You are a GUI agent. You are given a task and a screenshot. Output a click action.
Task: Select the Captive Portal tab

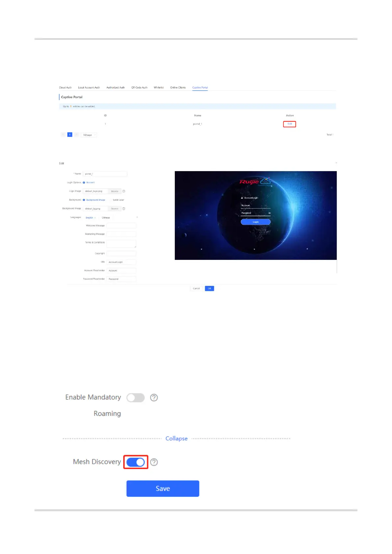pyautogui.click(x=200, y=88)
